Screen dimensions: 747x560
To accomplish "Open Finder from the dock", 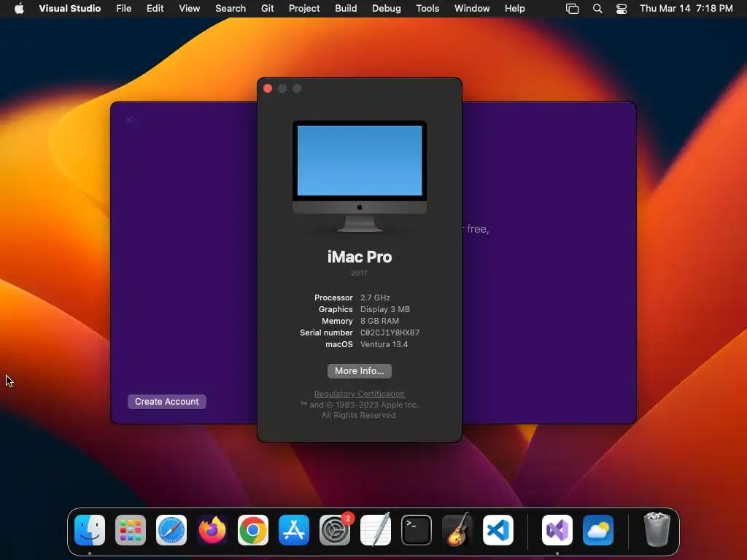I will pyautogui.click(x=90, y=530).
